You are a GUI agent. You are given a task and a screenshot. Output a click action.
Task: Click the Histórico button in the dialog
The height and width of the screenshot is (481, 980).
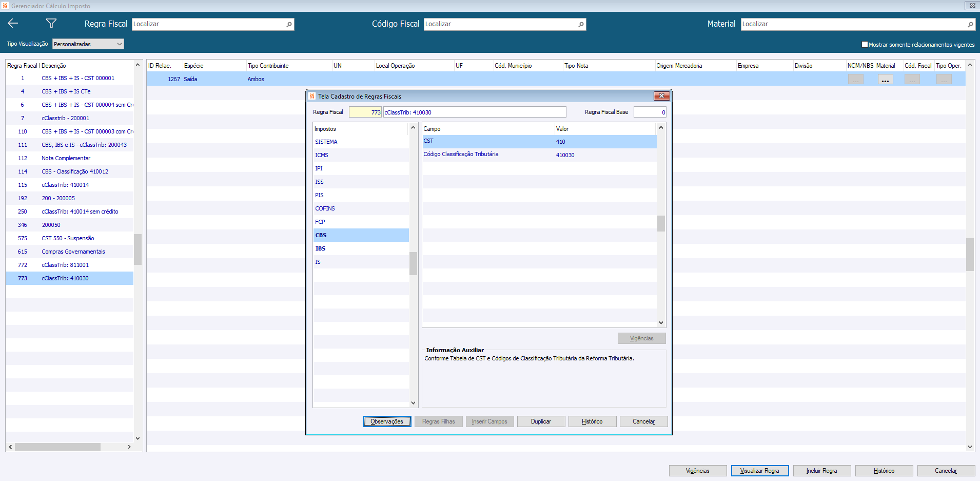click(592, 421)
